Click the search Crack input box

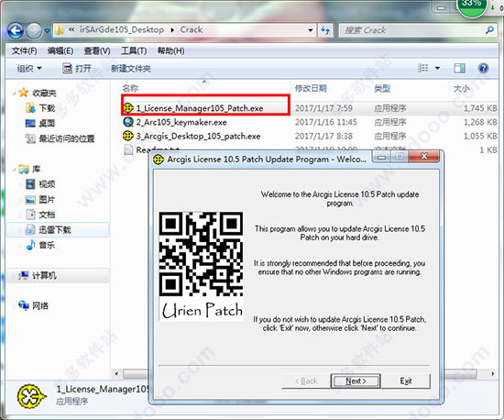[412, 30]
